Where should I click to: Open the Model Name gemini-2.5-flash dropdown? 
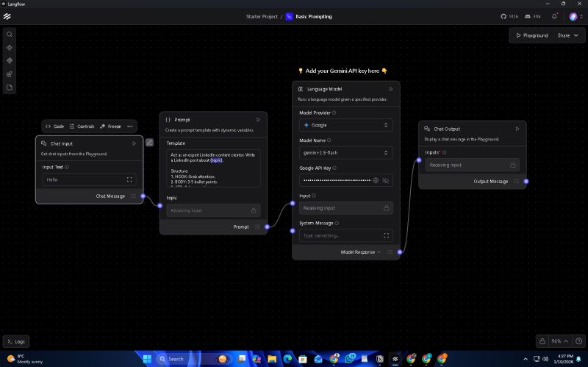click(345, 153)
